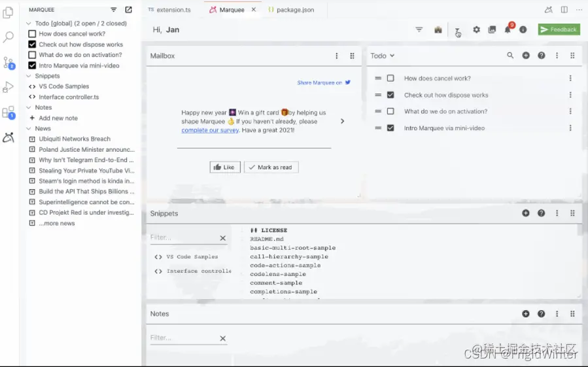
Task: Check sidebar todo What do we do on activation?
Action: pyautogui.click(x=32, y=55)
